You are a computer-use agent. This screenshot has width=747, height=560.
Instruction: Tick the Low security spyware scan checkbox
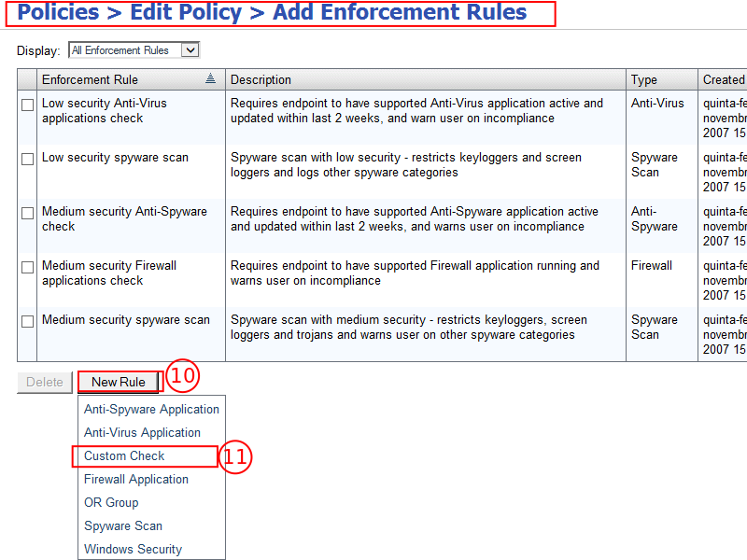tap(28, 159)
